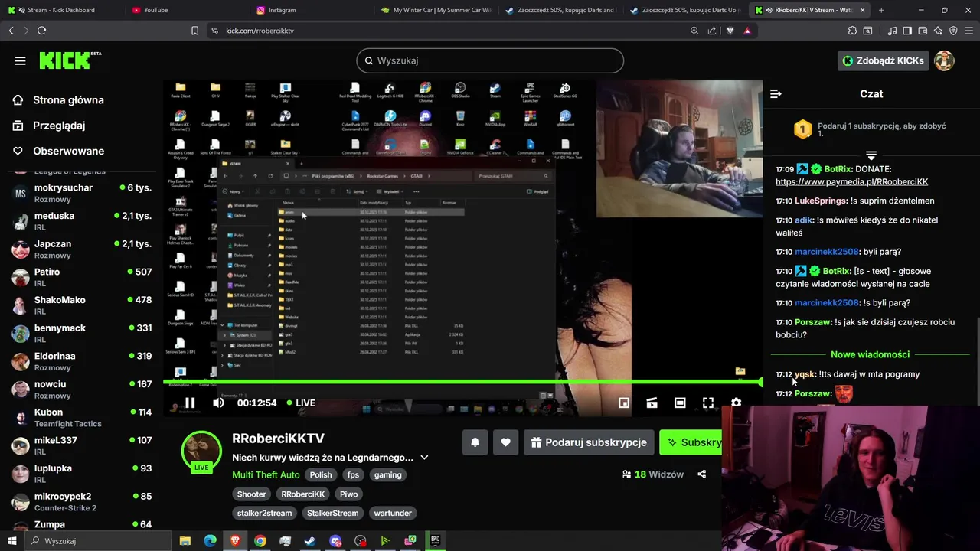Open Japczan channel in sidebar
Viewport: 980px width, 551px height.
point(81,249)
